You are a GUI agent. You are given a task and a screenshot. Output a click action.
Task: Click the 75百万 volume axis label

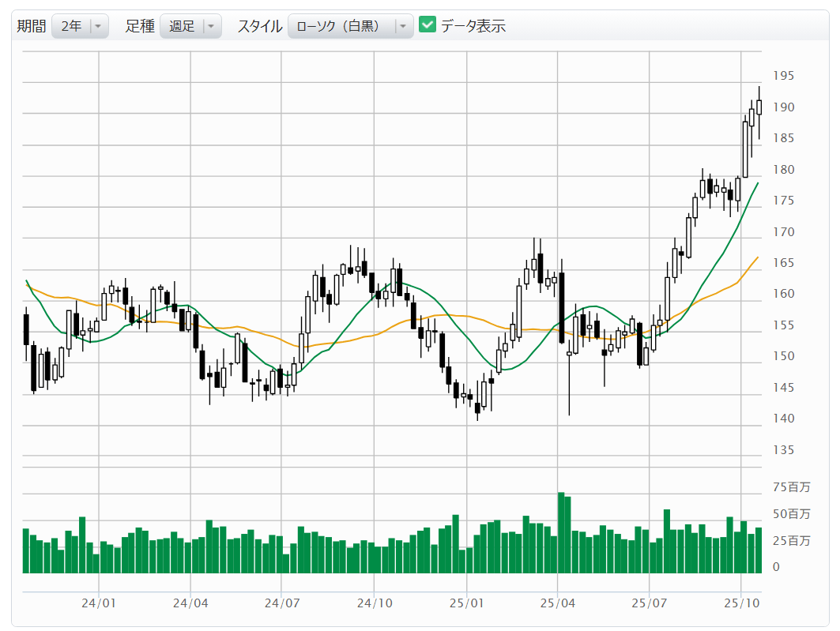coord(791,488)
